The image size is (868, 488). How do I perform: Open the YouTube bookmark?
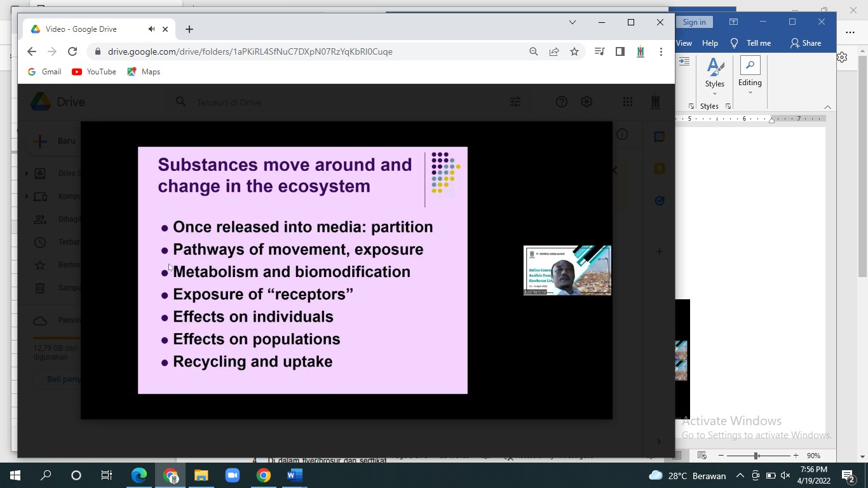click(x=94, y=72)
